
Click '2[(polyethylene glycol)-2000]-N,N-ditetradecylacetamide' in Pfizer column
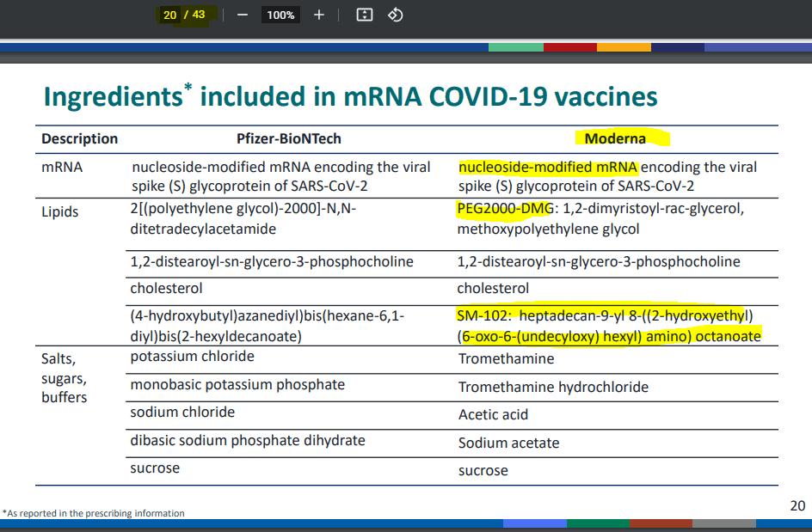[243, 218]
